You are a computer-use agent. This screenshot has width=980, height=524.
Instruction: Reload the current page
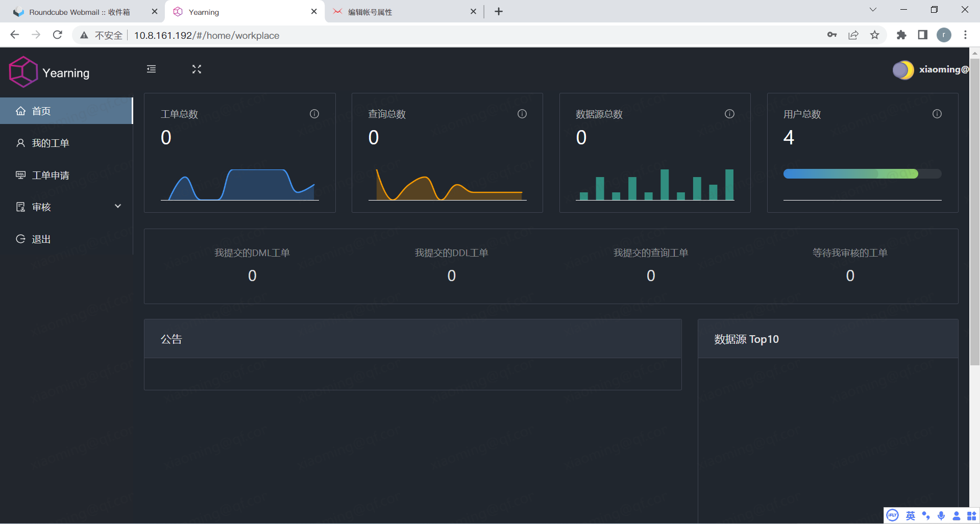pos(58,35)
